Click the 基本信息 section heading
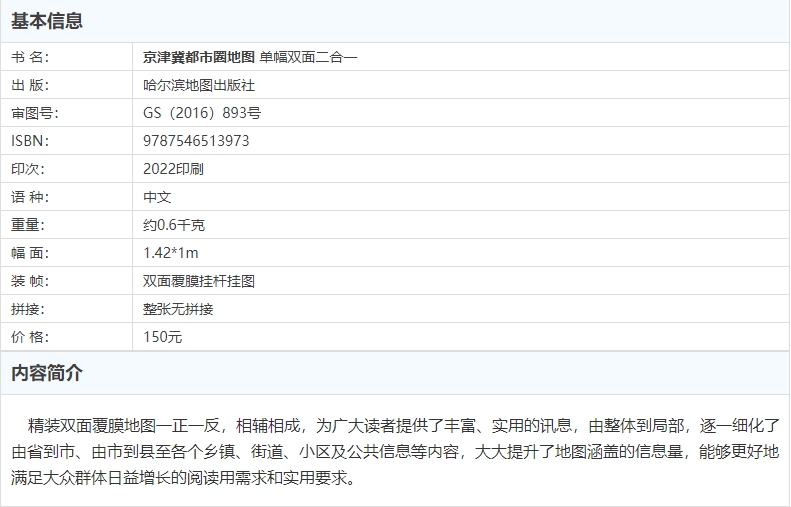Screen dimensions: 791x507 47,21
